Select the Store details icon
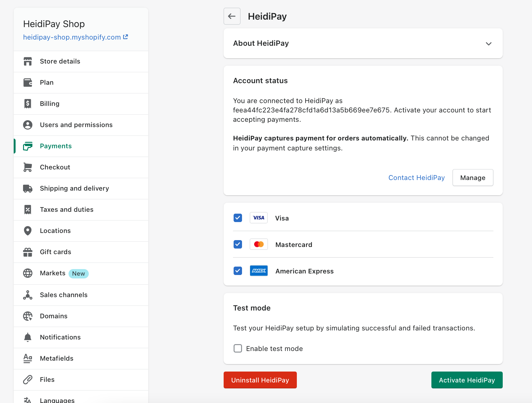The image size is (532, 403). [28, 61]
